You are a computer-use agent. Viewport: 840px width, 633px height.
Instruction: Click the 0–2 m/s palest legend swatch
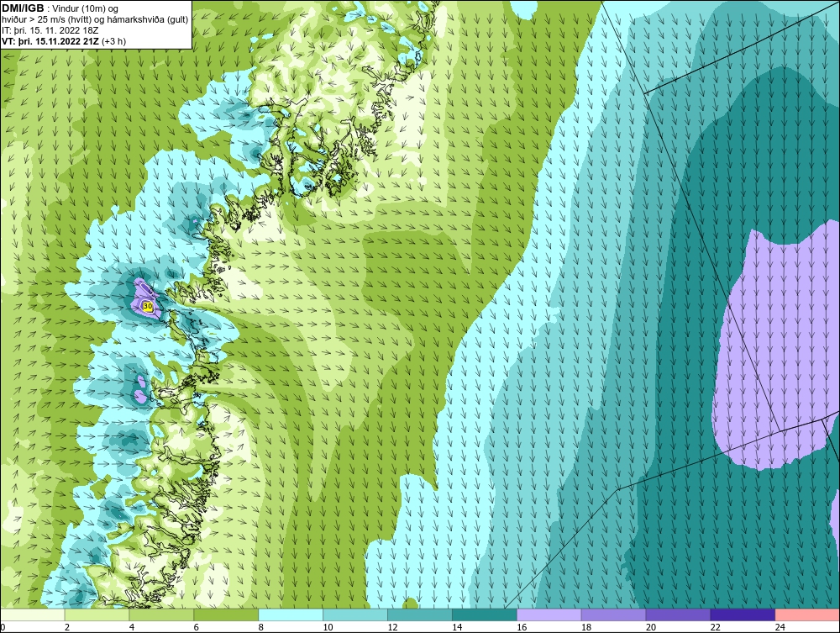coord(32,615)
